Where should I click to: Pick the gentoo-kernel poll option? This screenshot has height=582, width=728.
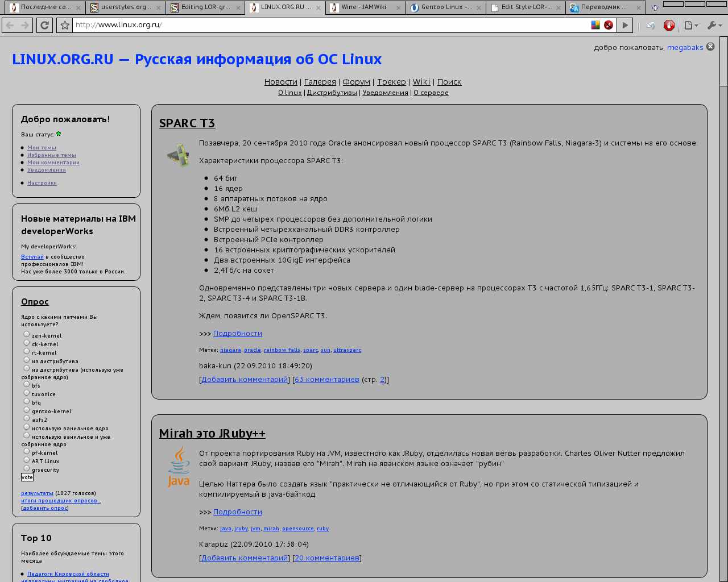click(x=26, y=410)
